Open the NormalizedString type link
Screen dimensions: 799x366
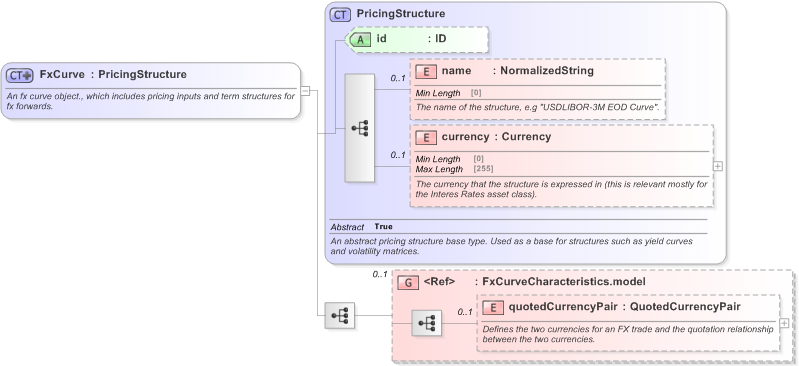(547, 71)
